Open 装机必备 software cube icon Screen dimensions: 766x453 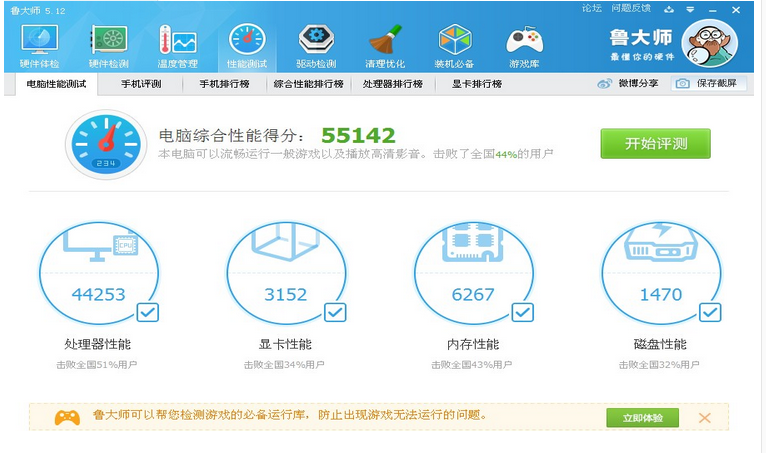pyautogui.click(x=454, y=39)
